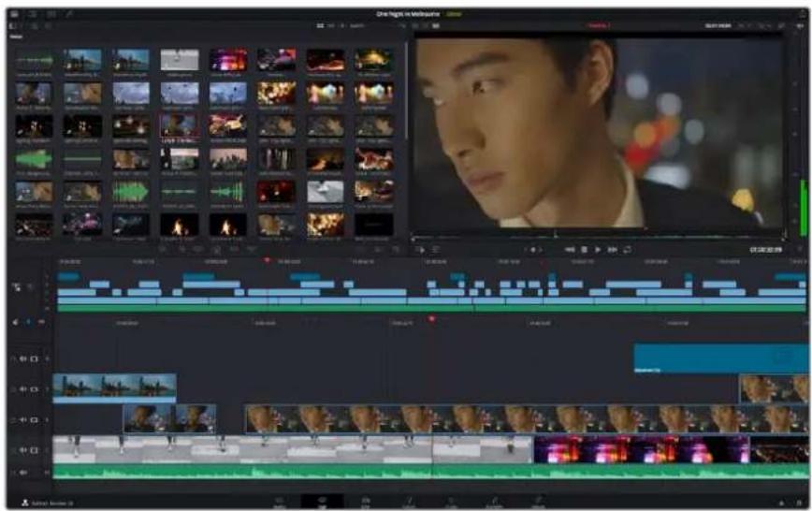Click the snapping icon left of lower timeline

(x=16, y=322)
